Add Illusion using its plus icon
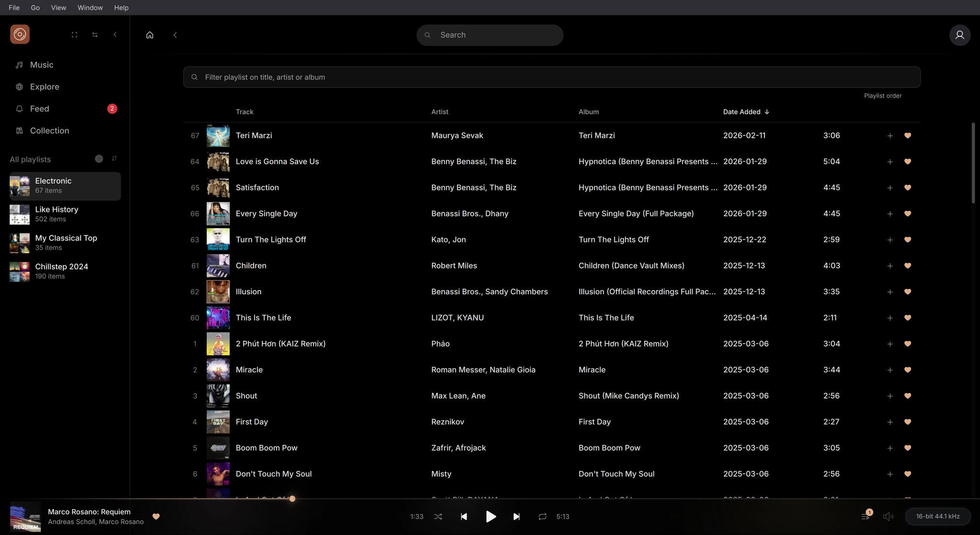 tap(890, 292)
